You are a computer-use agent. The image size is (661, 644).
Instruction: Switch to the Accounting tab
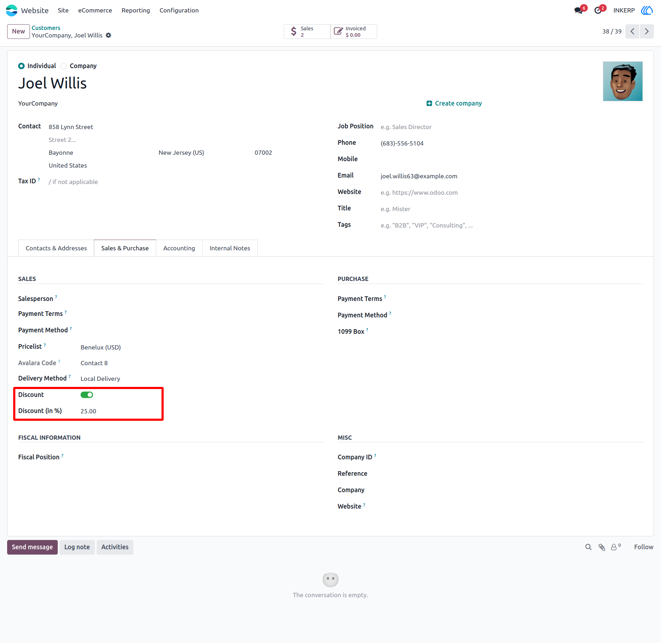tap(179, 248)
